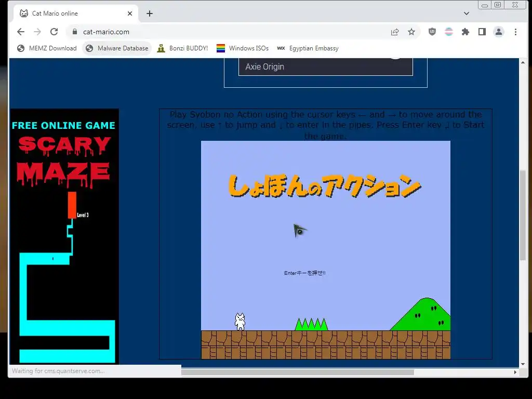Click the 'Waiting for cms.quantserve.com' status text
532x399 pixels.
click(58, 371)
